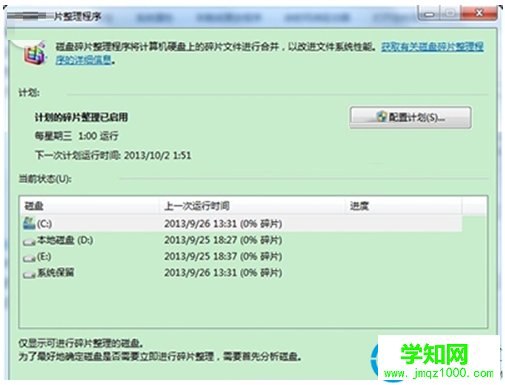The height and width of the screenshot is (385, 505).
Task: Click the note 仅显示可进行碎片整理的磁盘
Action: 81,343
